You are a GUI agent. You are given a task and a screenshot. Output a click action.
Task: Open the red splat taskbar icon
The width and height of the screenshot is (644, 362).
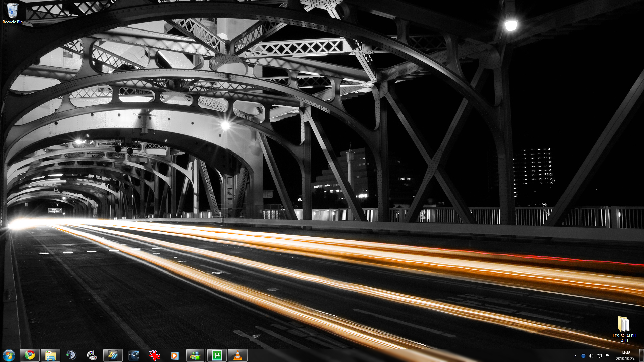coord(155,355)
